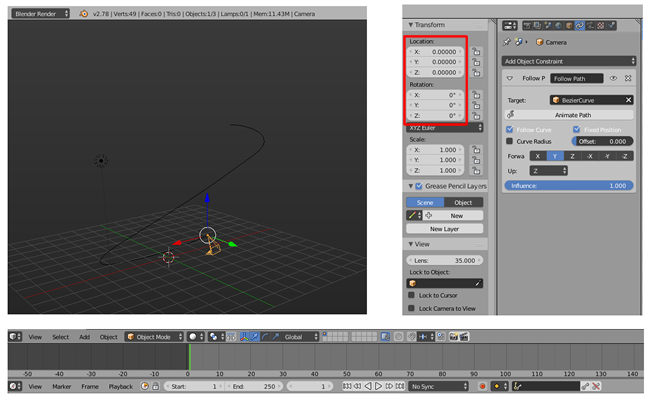
Task: Click the lock icon next to Rotation Z
Action: pos(477,116)
